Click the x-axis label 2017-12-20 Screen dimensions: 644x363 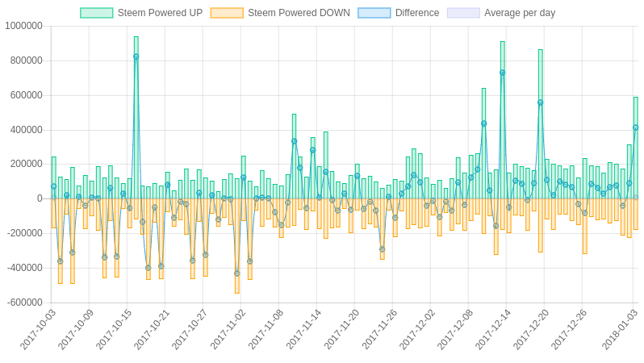click(x=531, y=329)
